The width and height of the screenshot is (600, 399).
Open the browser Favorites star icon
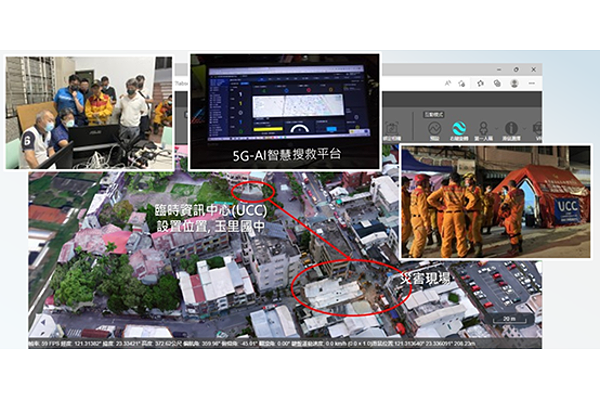click(x=480, y=83)
